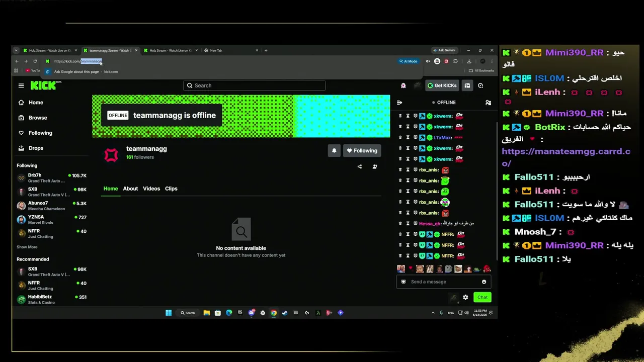The width and height of the screenshot is (644, 362).
Task: Switch to the New Tab browser tab
Action: (231, 50)
